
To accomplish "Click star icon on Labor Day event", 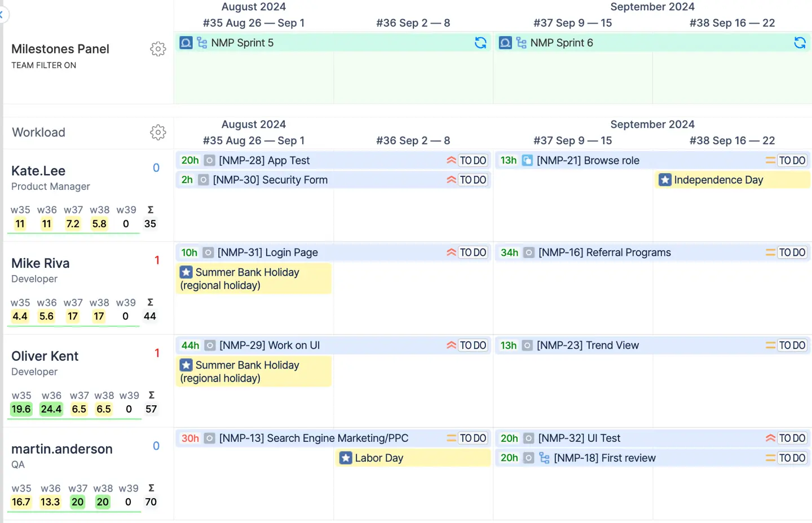I will tap(346, 458).
